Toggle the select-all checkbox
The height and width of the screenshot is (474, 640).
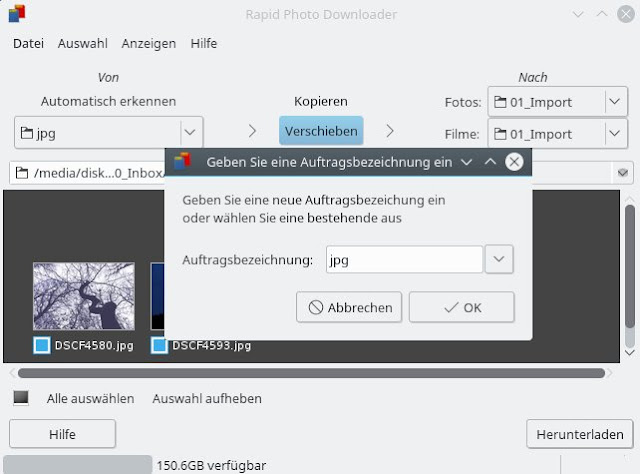click(x=21, y=397)
